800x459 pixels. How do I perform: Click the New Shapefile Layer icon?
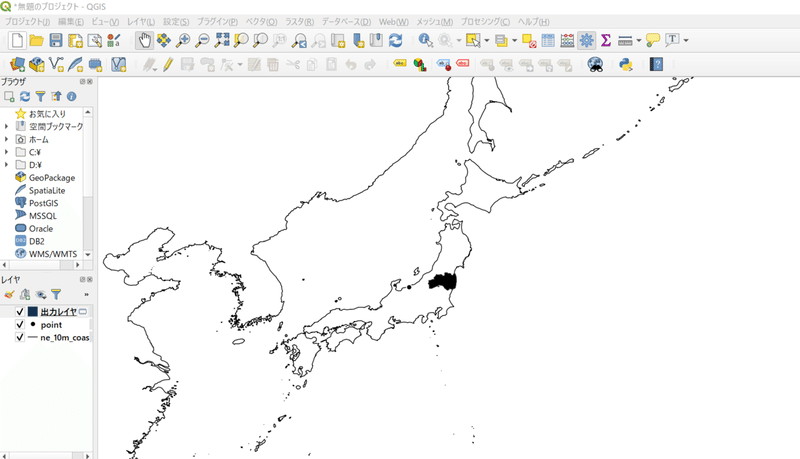point(56,65)
